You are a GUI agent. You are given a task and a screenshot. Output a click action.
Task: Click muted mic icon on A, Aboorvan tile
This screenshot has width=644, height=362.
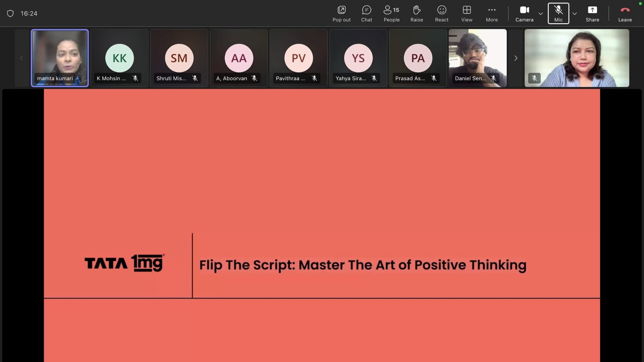pos(254,78)
